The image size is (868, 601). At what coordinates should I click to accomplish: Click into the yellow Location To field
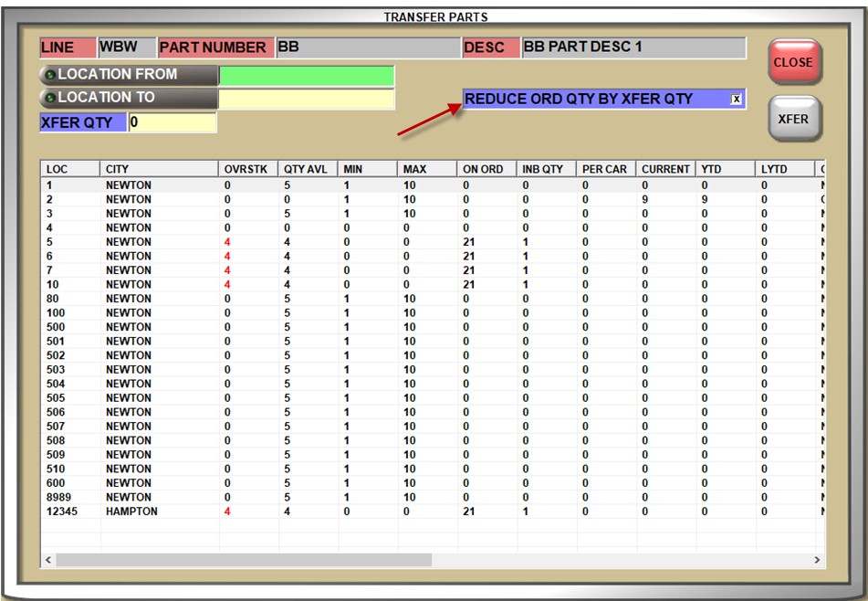(x=307, y=99)
